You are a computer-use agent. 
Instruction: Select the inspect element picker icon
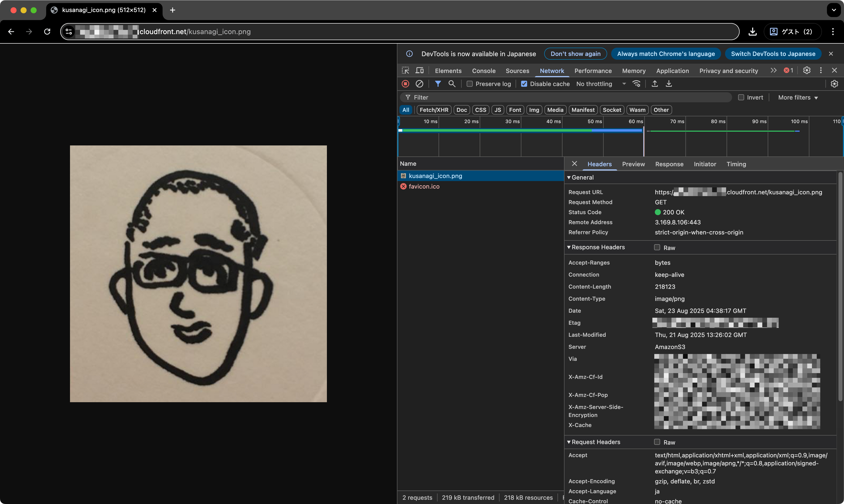pos(405,70)
